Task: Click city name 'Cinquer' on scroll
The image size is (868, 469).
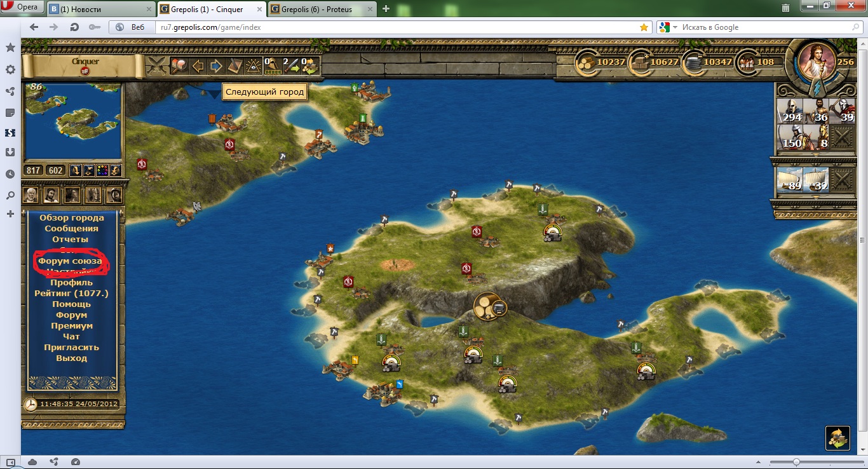Action: click(x=85, y=62)
